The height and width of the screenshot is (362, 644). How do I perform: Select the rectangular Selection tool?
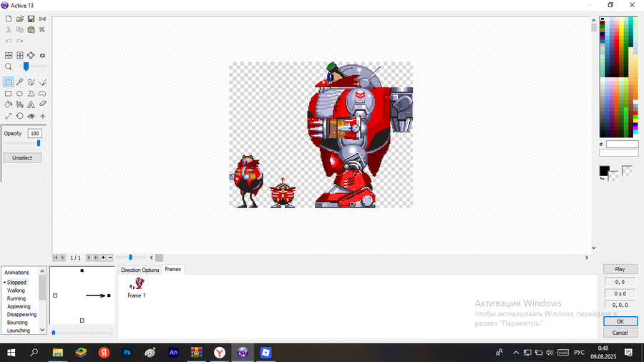(8, 82)
